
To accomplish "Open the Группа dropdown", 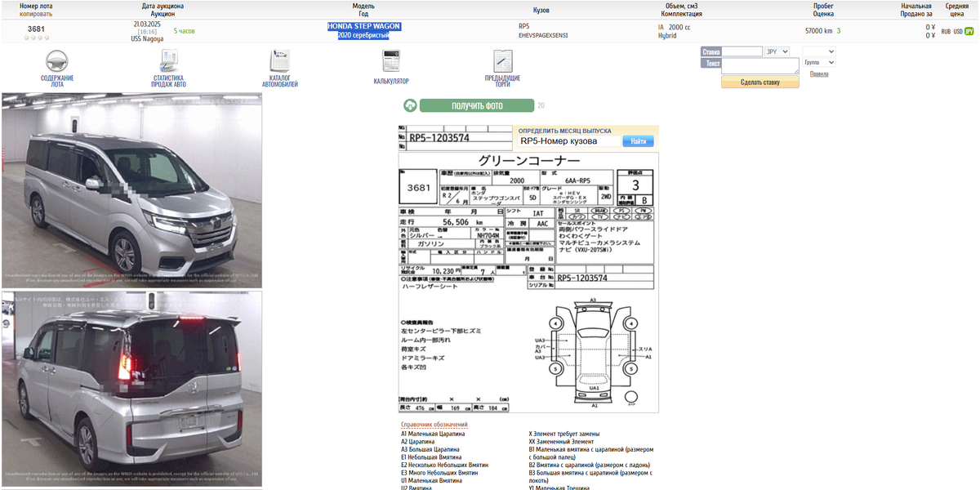I will coord(819,62).
